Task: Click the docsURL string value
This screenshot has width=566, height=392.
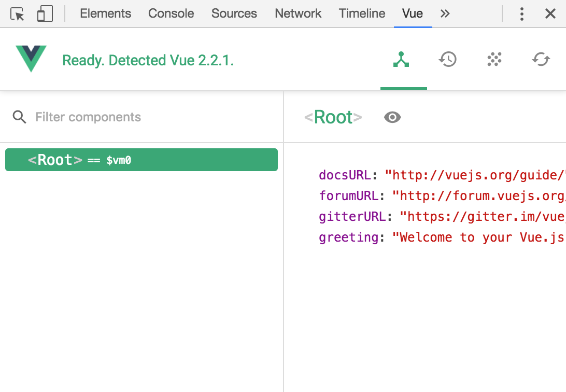Action: (x=475, y=175)
